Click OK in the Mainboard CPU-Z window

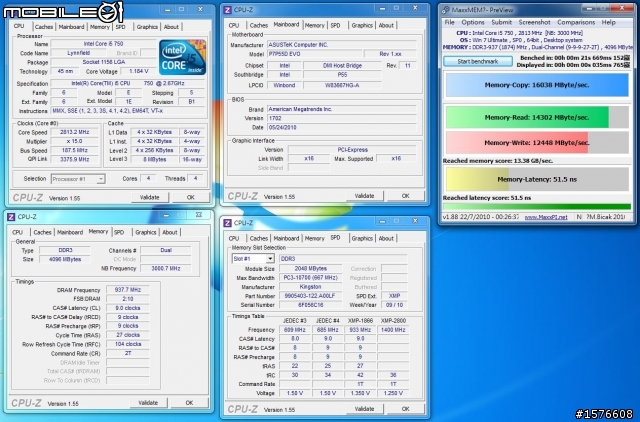(x=405, y=196)
